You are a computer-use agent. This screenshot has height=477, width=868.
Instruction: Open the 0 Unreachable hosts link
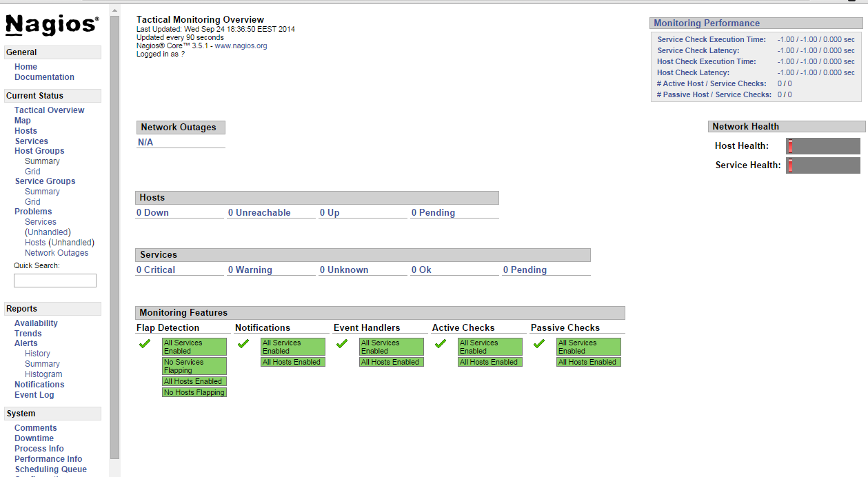point(259,213)
